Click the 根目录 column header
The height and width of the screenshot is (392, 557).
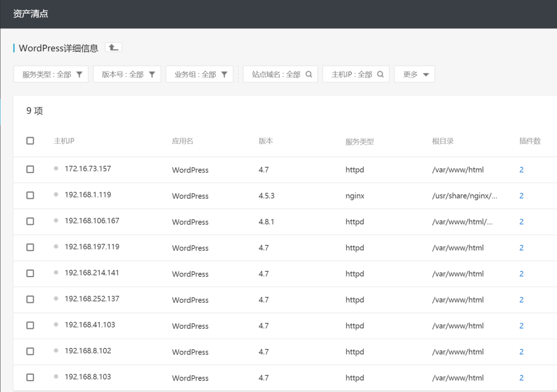pyautogui.click(x=443, y=141)
